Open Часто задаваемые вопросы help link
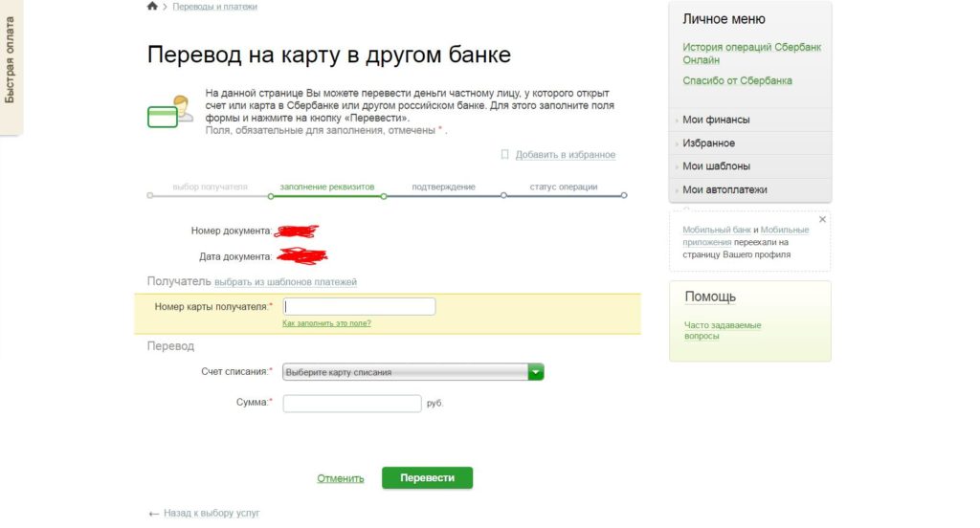Image resolution: width=980 pixels, height=528 pixels. click(x=723, y=331)
